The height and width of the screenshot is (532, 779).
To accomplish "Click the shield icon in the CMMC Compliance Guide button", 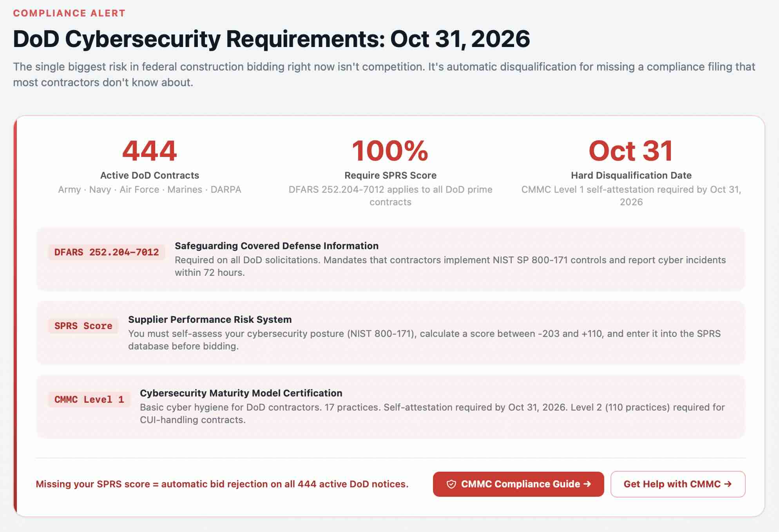I will (451, 484).
